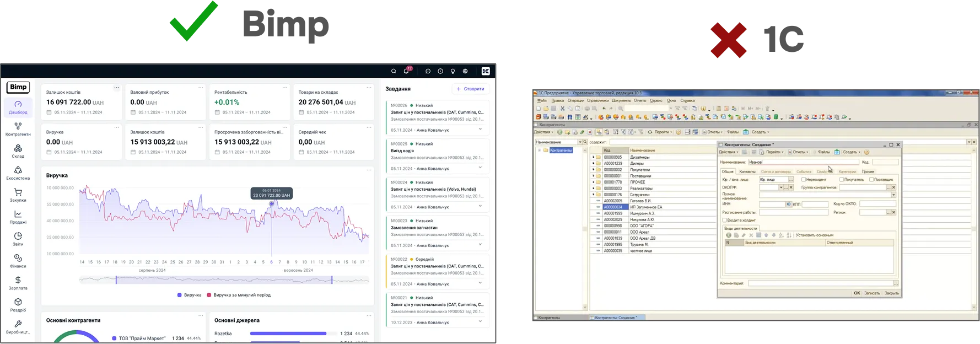Click left handle of chart range slider
This screenshot has width=980, height=344.
click(116, 280)
